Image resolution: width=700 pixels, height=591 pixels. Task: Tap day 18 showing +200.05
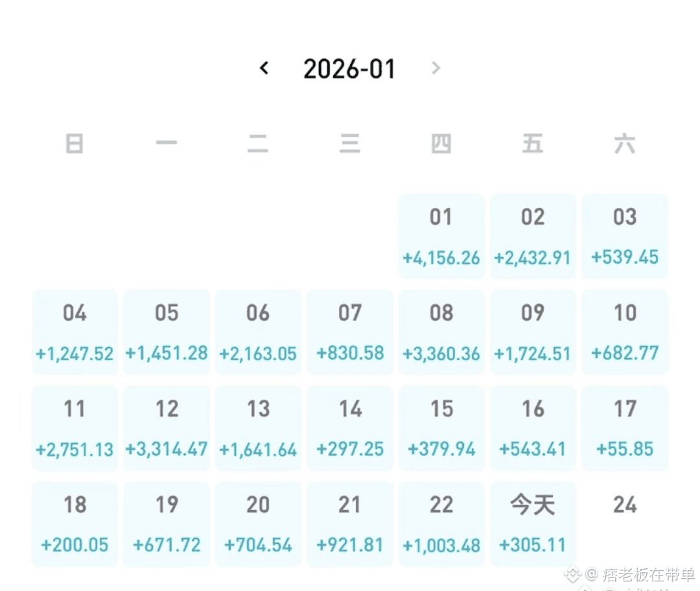75,524
